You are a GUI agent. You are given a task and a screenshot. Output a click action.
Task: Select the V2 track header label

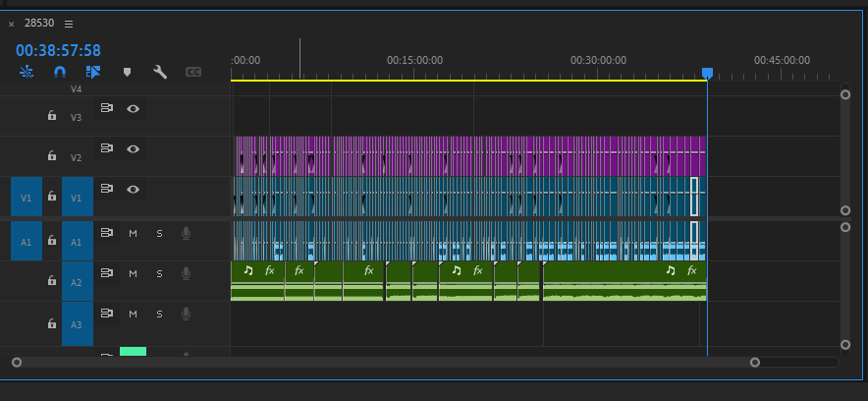[76, 158]
